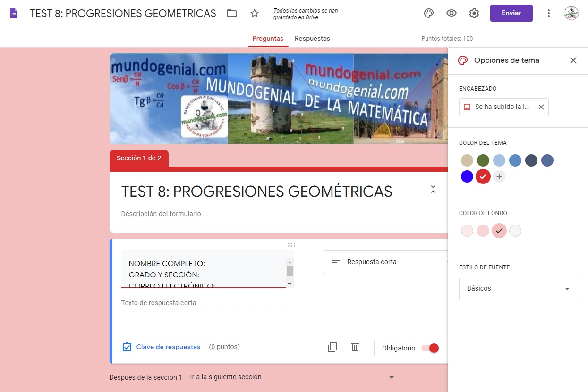The width and height of the screenshot is (588, 392).
Task: Open Google account avatar
Action: (x=571, y=13)
